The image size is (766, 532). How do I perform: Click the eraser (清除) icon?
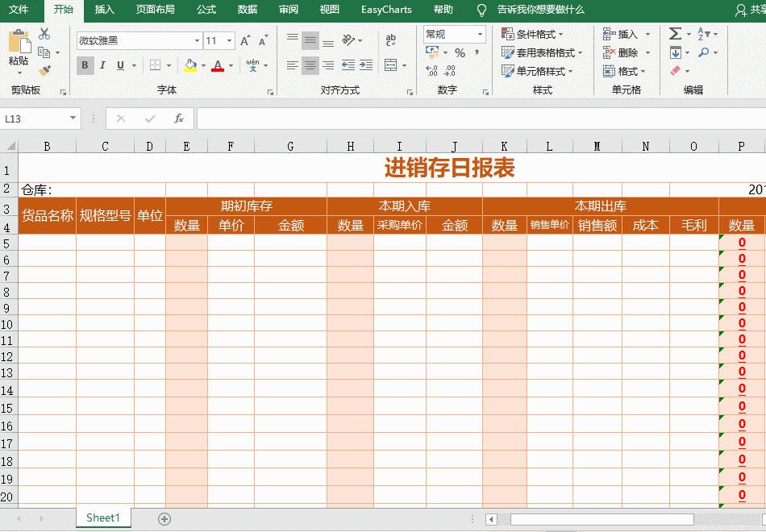675,70
